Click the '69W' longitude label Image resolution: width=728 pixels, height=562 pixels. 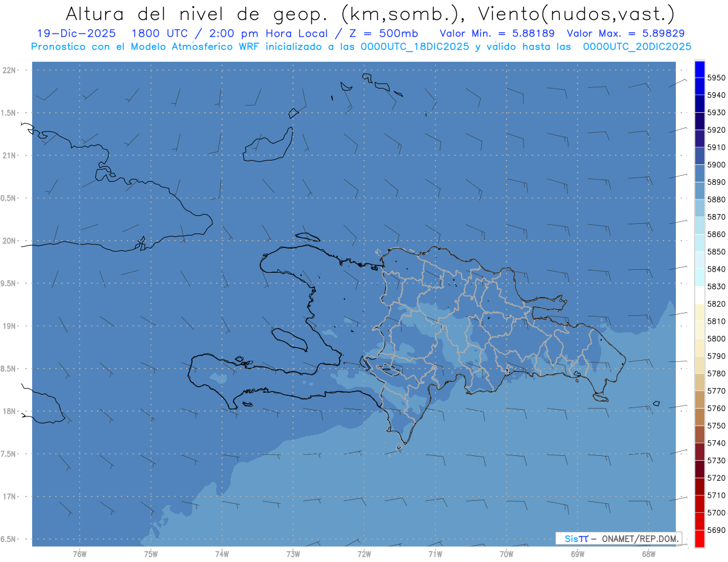[578, 554]
